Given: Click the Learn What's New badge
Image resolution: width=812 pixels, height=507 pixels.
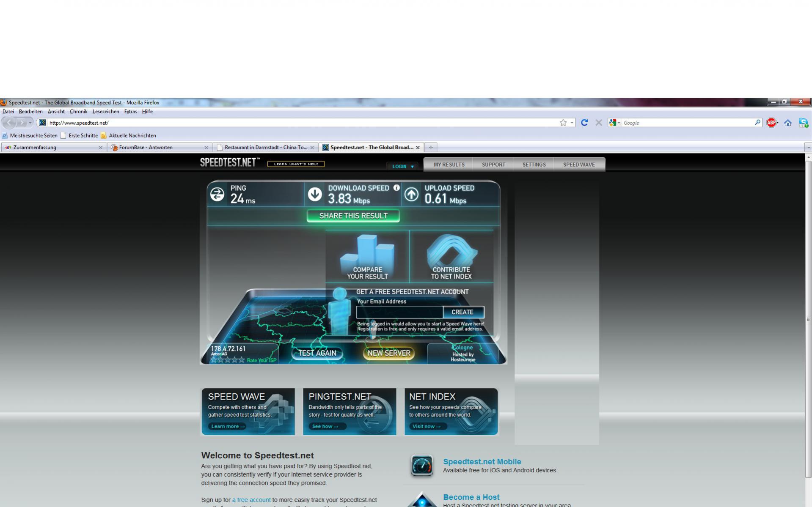Looking at the screenshot, I should [296, 164].
